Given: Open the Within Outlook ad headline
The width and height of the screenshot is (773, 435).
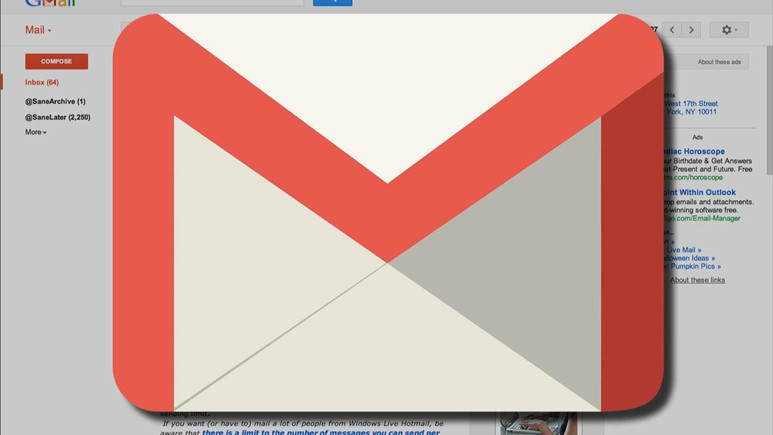Looking at the screenshot, I should pyautogui.click(x=700, y=192).
